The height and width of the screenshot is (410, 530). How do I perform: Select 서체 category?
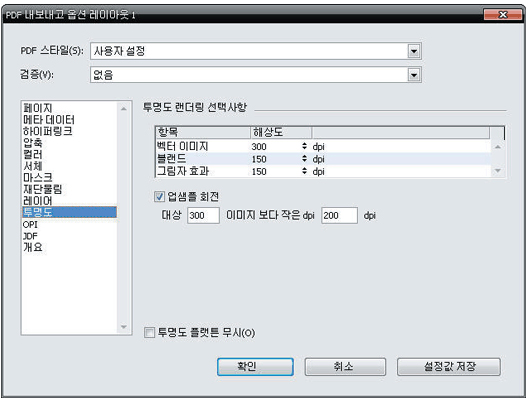tap(69, 166)
